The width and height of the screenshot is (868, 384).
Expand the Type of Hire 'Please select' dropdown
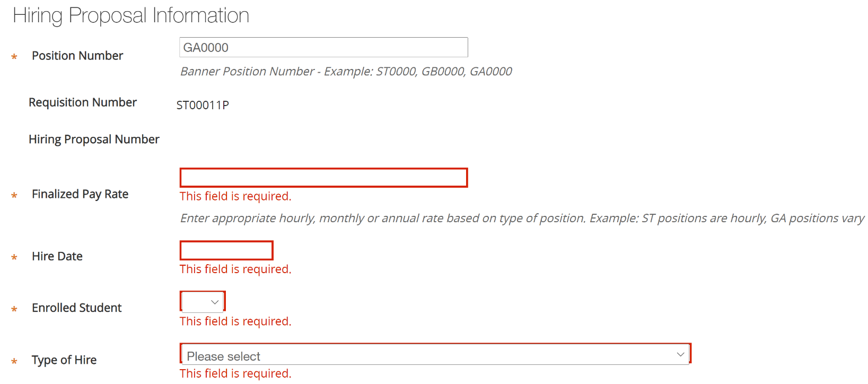pos(435,355)
